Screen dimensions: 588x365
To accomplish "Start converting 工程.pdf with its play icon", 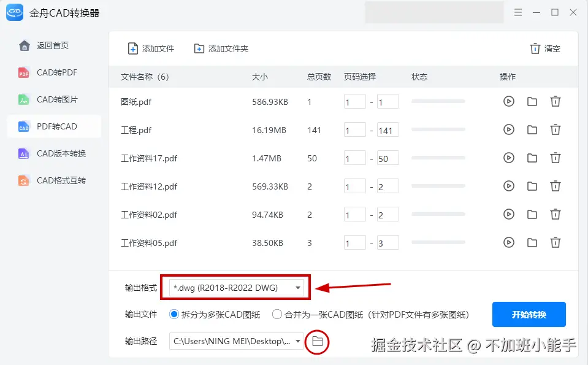I will tap(508, 129).
